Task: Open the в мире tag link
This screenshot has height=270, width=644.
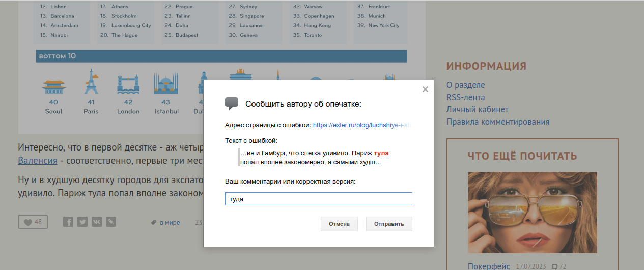Action: (x=170, y=222)
